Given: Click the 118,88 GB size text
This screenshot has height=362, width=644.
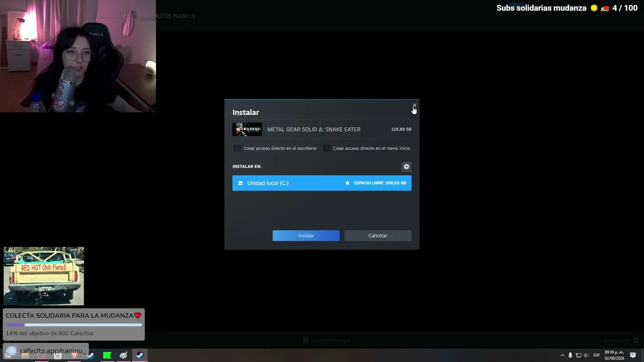Looking at the screenshot, I should pos(401,129).
